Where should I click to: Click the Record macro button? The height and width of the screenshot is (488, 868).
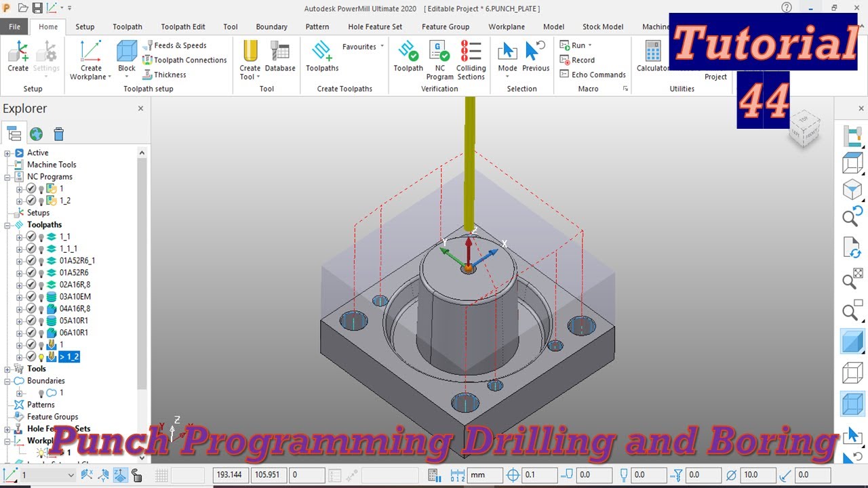(x=577, y=60)
